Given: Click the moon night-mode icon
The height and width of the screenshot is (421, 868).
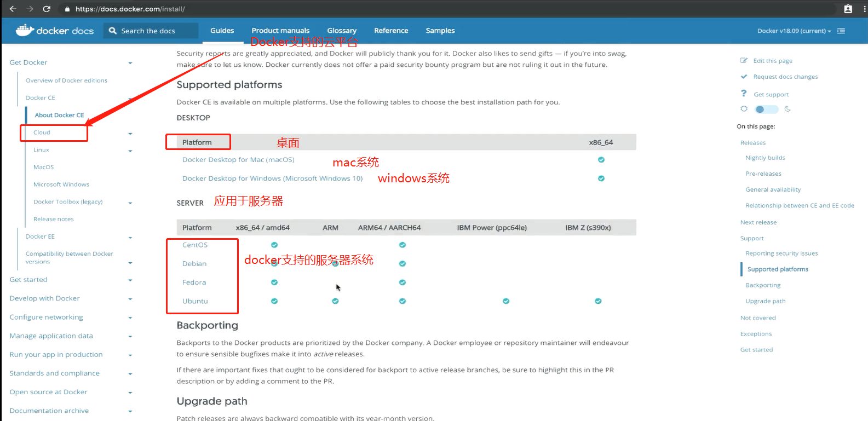Looking at the screenshot, I should [x=787, y=109].
